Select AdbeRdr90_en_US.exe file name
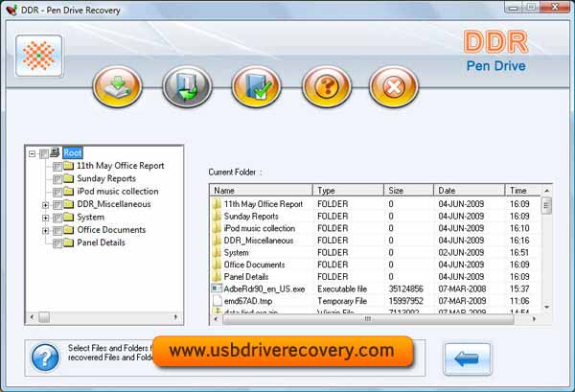This screenshot has width=575, height=392. 264,288
